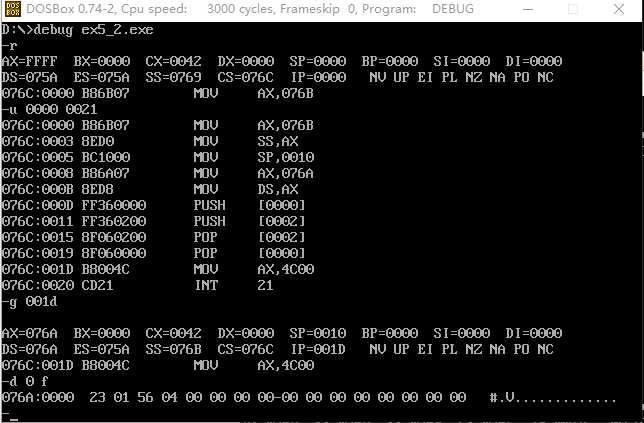Click the DOSBox title bar text
The height and width of the screenshot is (423, 644).
click(x=250, y=9)
